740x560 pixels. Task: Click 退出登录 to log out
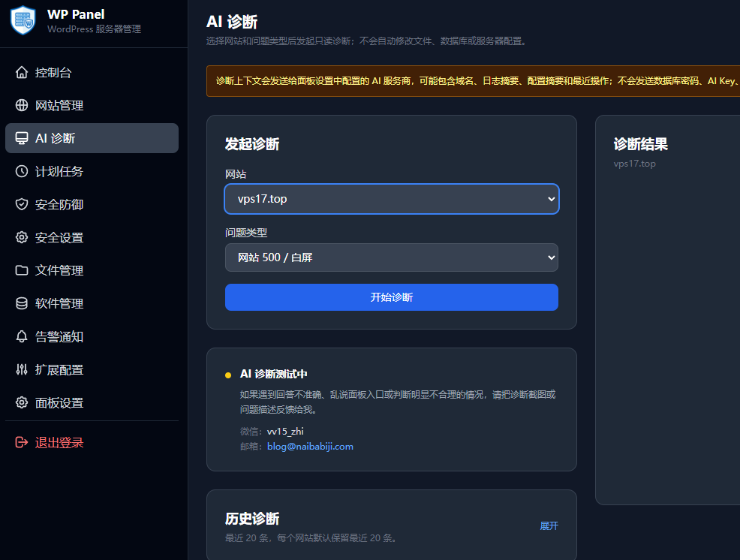click(92, 442)
